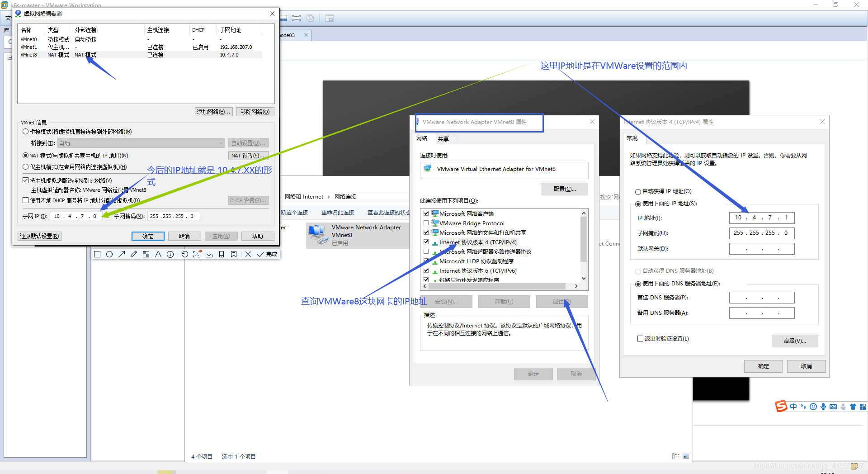Select VMware Network Adapter VMnet8 icon

(x=318, y=234)
